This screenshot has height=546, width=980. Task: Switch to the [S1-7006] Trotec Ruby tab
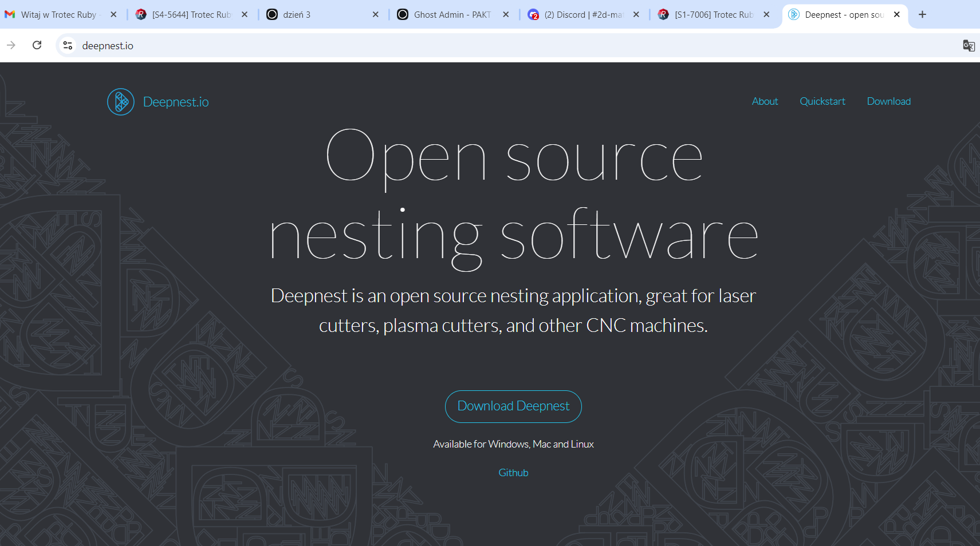[714, 15]
